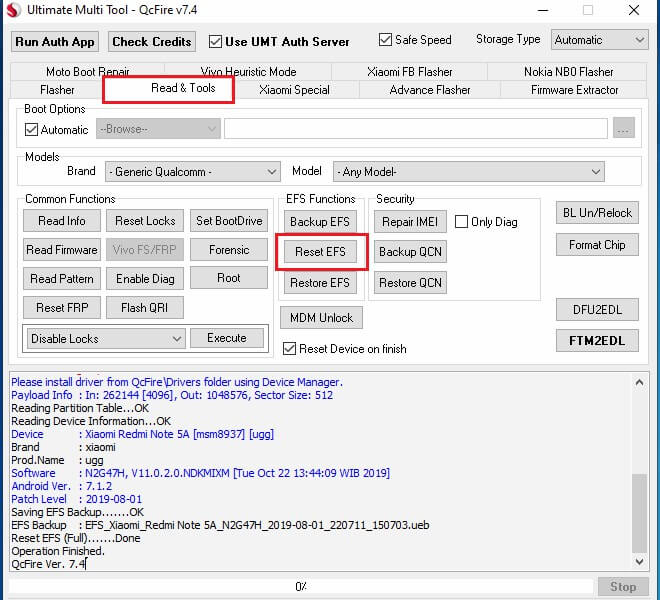
Task: Click the Run Auth App button
Action: (x=55, y=42)
